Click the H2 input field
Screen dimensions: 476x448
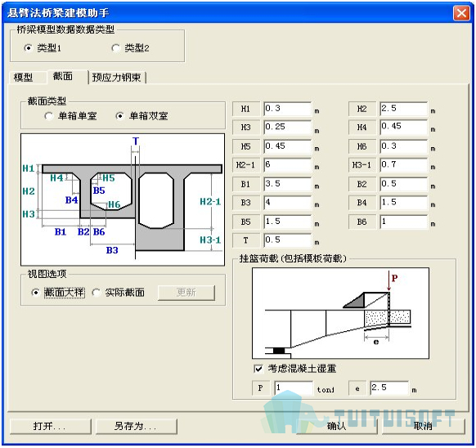(404, 109)
